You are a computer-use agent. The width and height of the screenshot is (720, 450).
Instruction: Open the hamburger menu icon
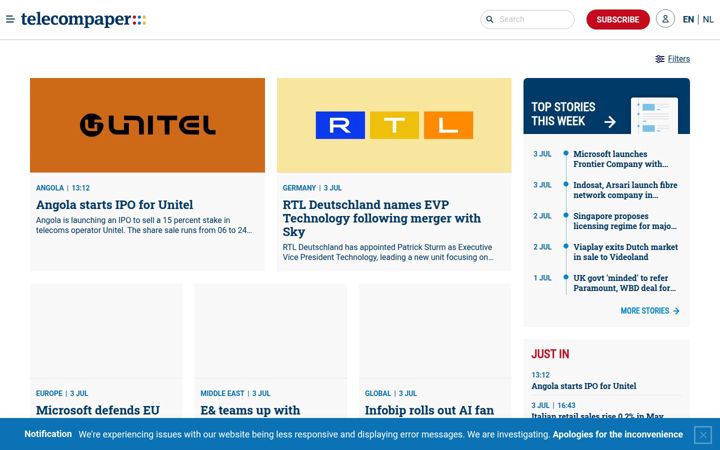tap(10, 19)
